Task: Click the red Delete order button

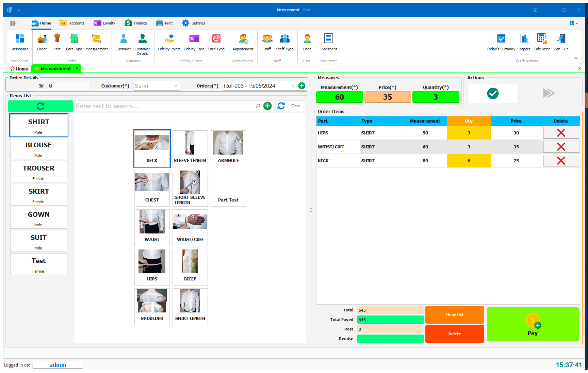Action: tap(455, 334)
